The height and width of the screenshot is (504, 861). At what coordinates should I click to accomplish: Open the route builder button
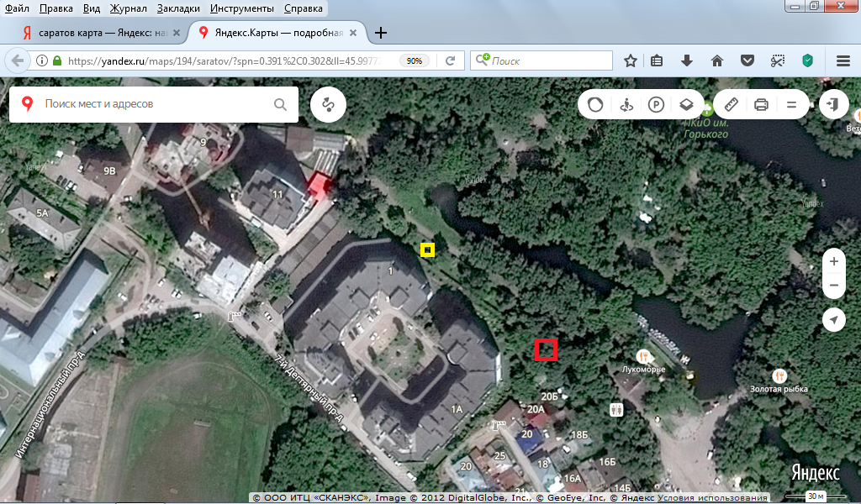click(329, 104)
